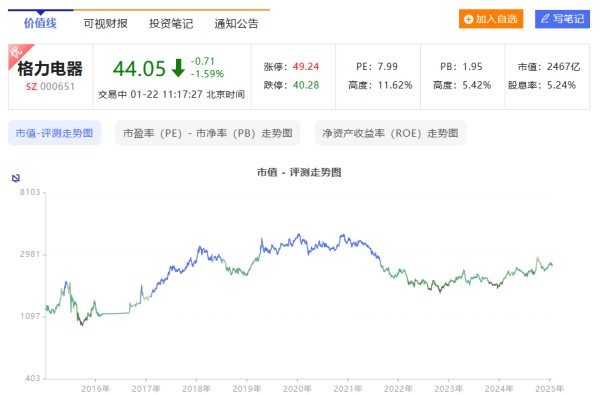This screenshot has width=600, height=395.
Task: Click the plus icon in 加入自选
Action: click(x=468, y=19)
